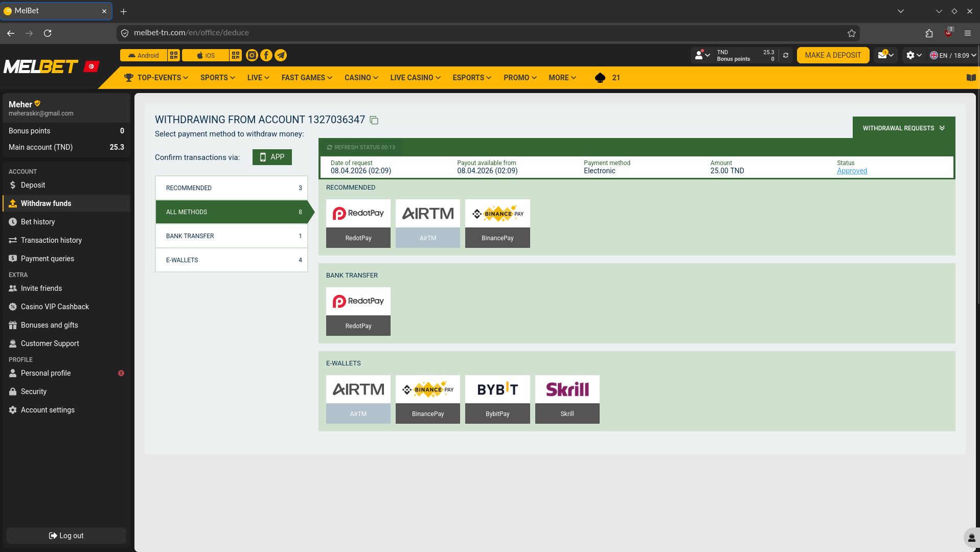
Task: Open Customer Support in the sidebar
Action: 66,343
